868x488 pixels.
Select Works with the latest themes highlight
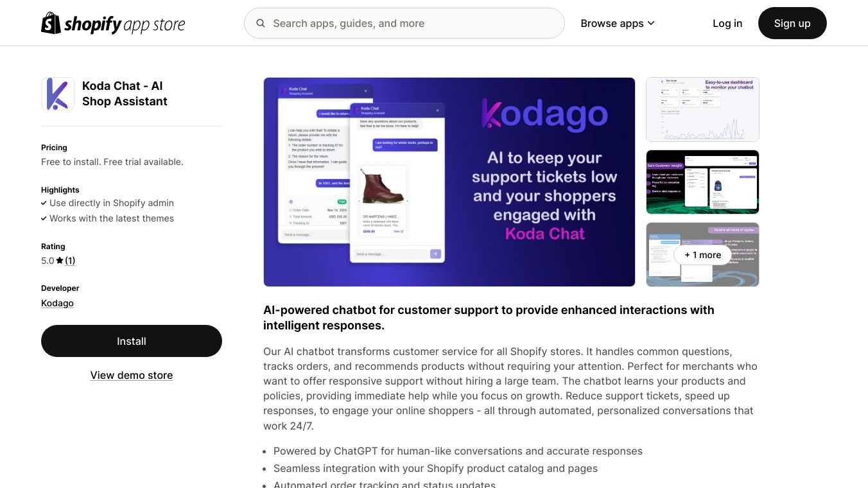pos(112,218)
